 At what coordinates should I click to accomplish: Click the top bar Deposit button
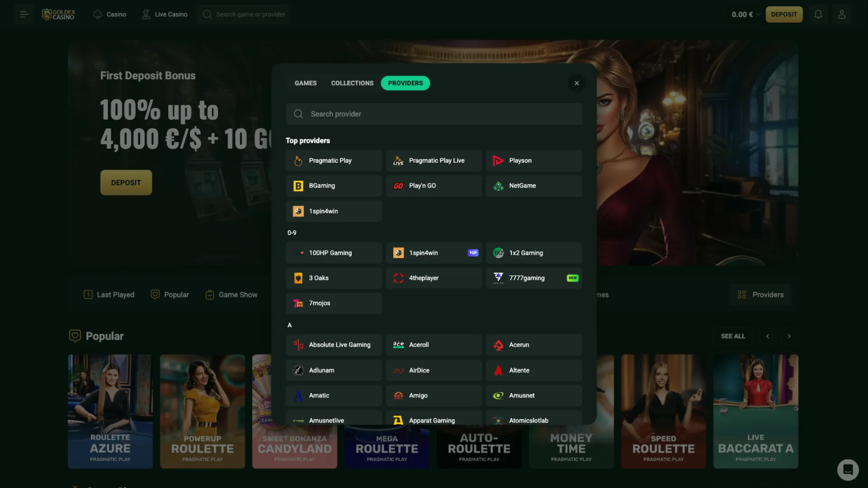[x=784, y=14]
